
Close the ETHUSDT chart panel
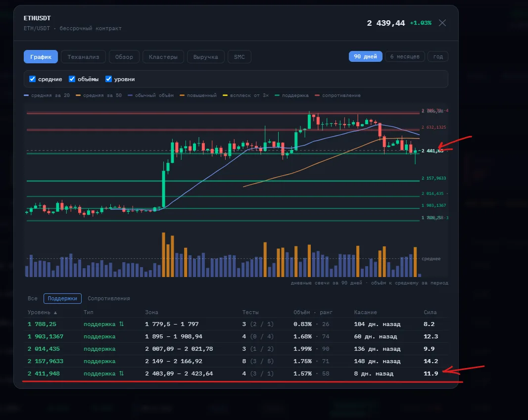click(x=442, y=23)
